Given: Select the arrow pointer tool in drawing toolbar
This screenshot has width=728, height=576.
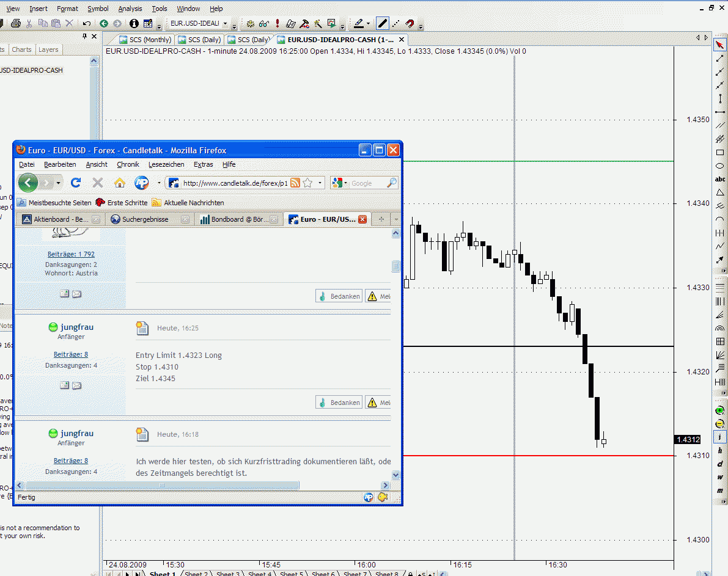Looking at the screenshot, I should (719, 45).
